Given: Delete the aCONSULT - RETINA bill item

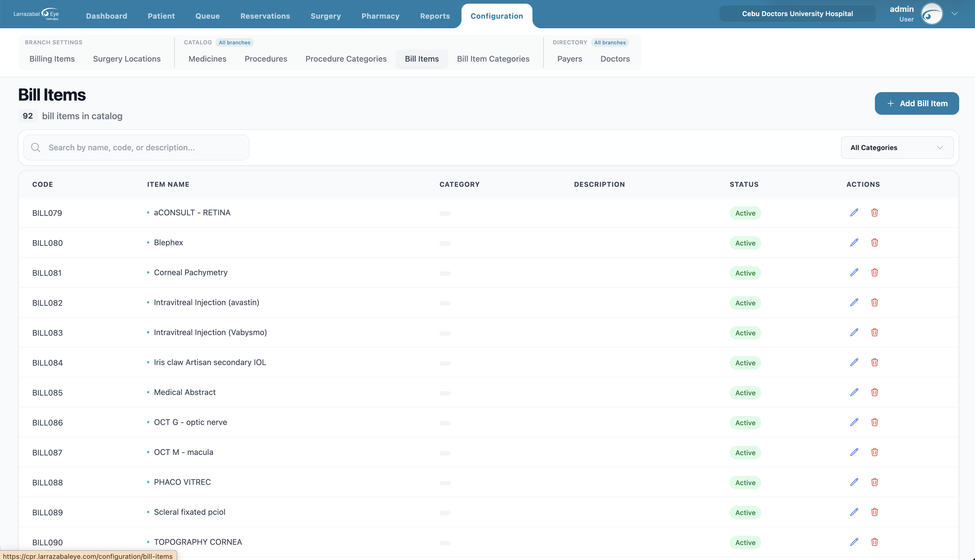Looking at the screenshot, I should point(875,213).
